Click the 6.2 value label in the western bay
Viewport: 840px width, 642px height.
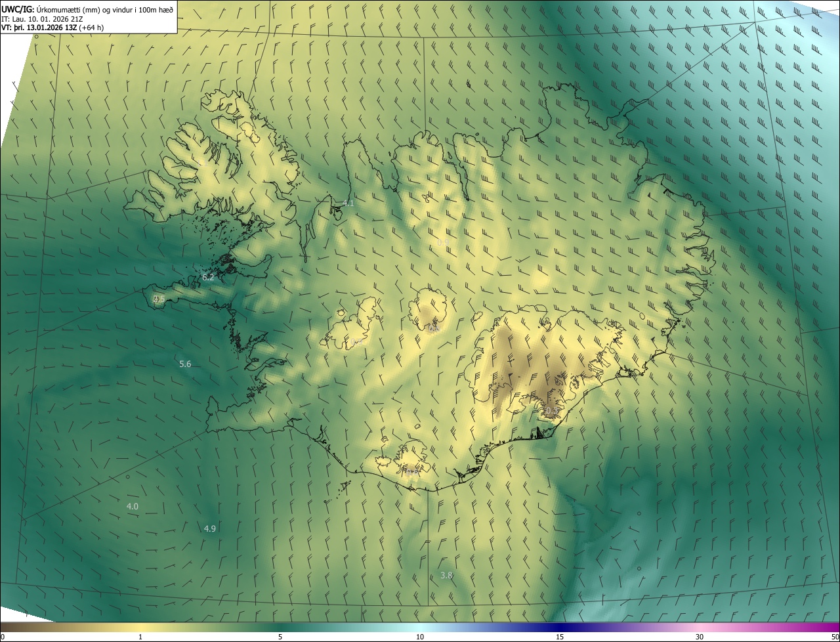pos(208,278)
